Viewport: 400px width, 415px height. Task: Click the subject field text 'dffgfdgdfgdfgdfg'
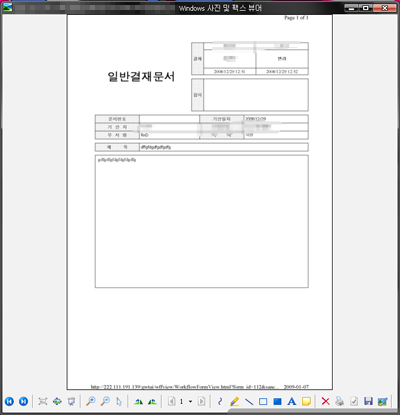(156, 147)
